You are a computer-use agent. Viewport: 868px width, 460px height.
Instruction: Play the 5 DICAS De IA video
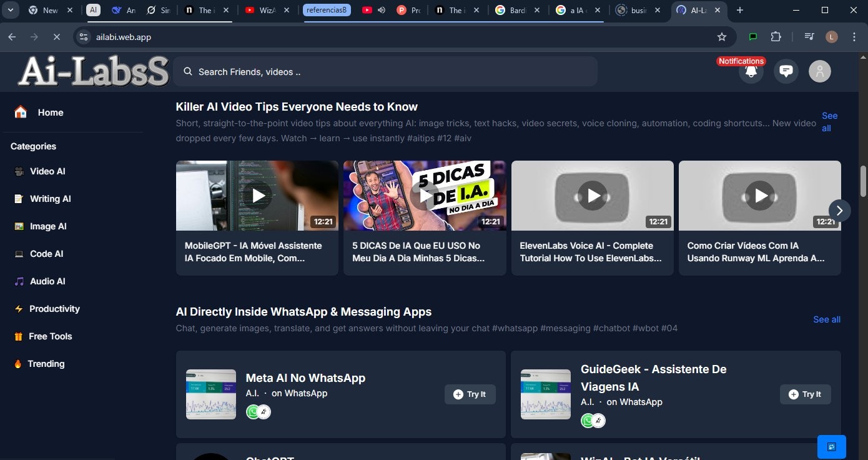(x=425, y=196)
